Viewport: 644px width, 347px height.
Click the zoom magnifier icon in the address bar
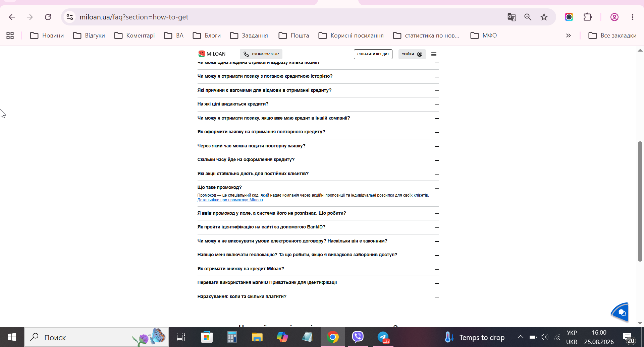[x=528, y=17]
